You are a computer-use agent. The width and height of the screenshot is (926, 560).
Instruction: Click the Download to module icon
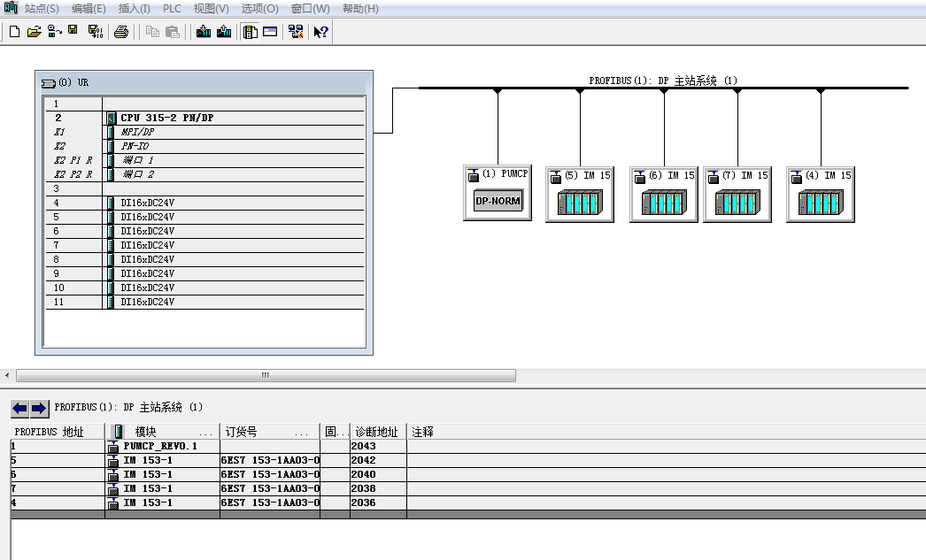click(x=204, y=31)
